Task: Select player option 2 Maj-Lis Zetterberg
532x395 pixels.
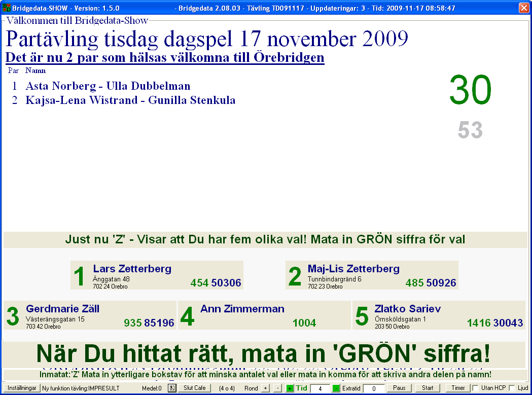Action: [x=372, y=275]
